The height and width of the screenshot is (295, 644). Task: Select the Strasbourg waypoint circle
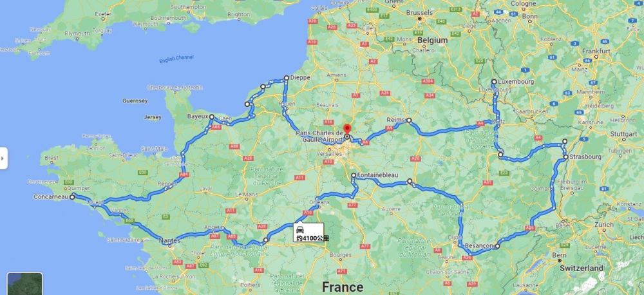565,157
